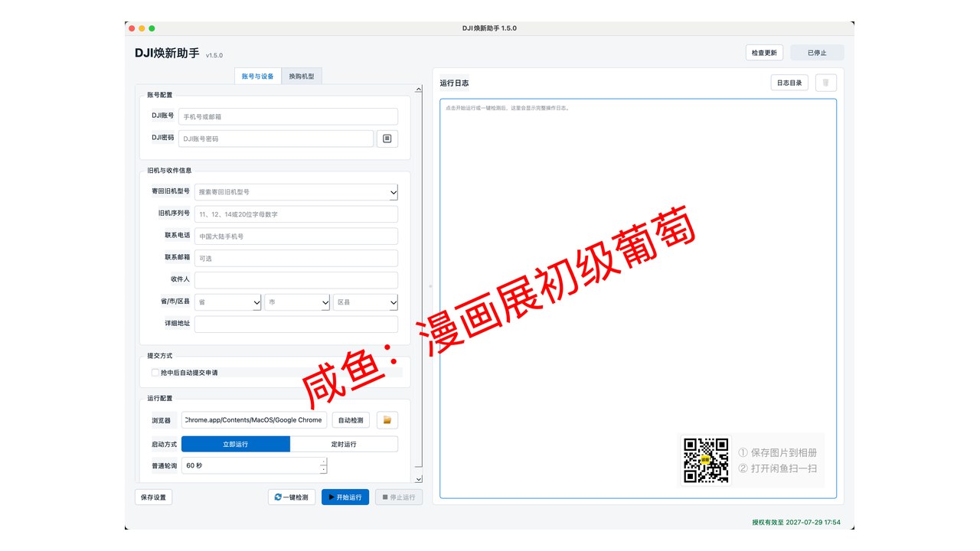Image resolution: width=980 pixels, height=551 pixels.
Task: Click the 联系电话 input field
Action: click(296, 236)
